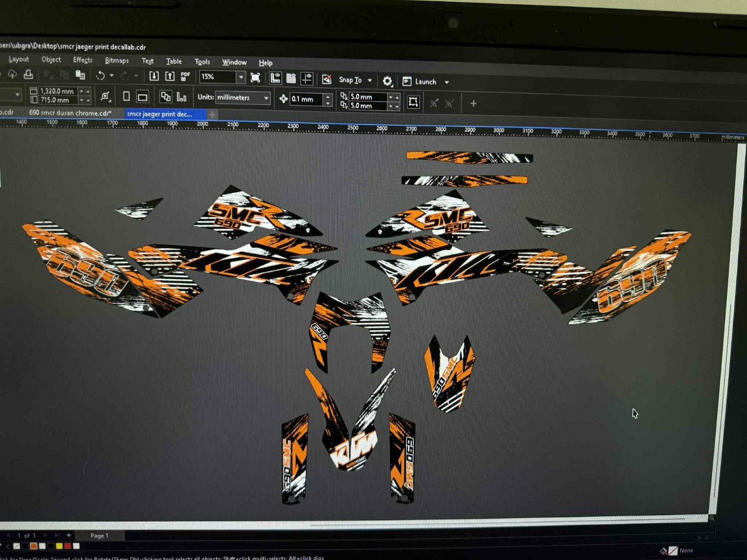Image resolution: width=747 pixels, height=560 pixels.
Task: Click the zoom navigator icon at canvas corner
Action: [x=712, y=518]
